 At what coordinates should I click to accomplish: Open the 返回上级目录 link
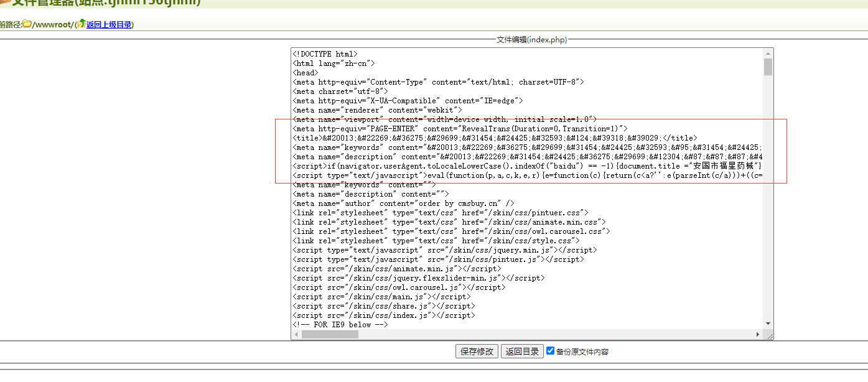coord(109,25)
